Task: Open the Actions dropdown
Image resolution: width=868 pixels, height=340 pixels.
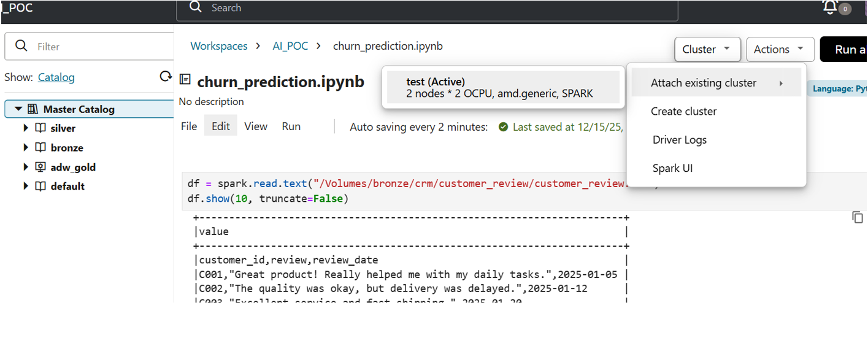Action: tap(780, 50)
